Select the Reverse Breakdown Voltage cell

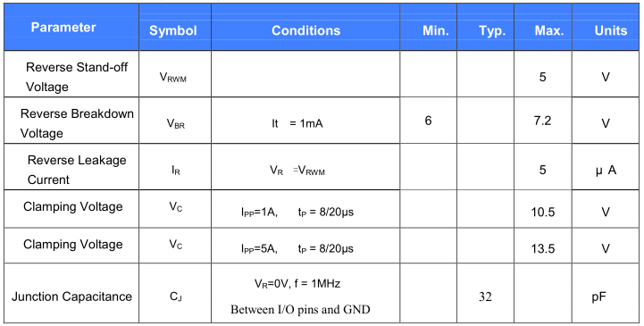click(71, 121)
